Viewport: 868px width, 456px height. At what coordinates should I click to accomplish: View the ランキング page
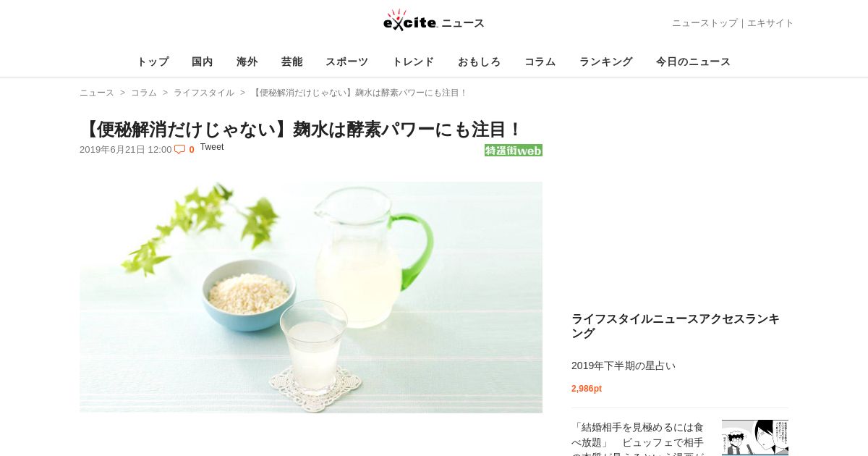click(606, 62)
